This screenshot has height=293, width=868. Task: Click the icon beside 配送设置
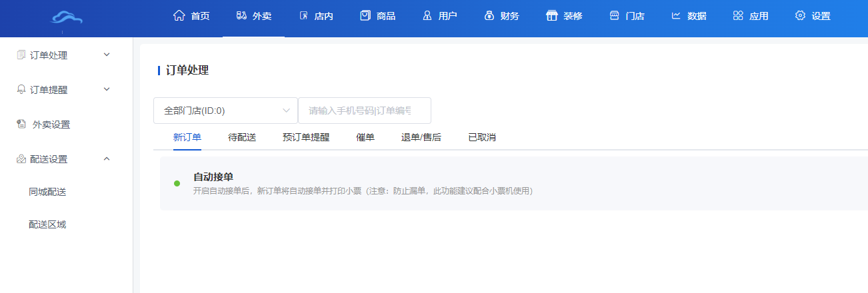[21, 158]
